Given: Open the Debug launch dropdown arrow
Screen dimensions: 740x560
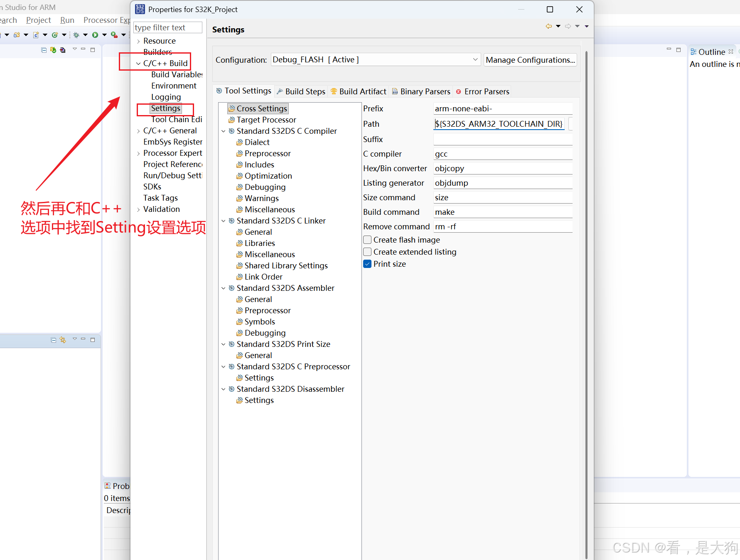Looking at the screenshot, I should coord(85,35).
